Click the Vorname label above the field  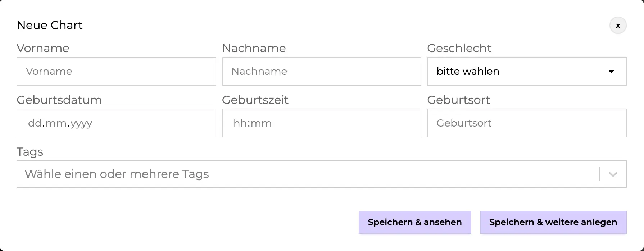pyautogui.click(x=43, y=48)
